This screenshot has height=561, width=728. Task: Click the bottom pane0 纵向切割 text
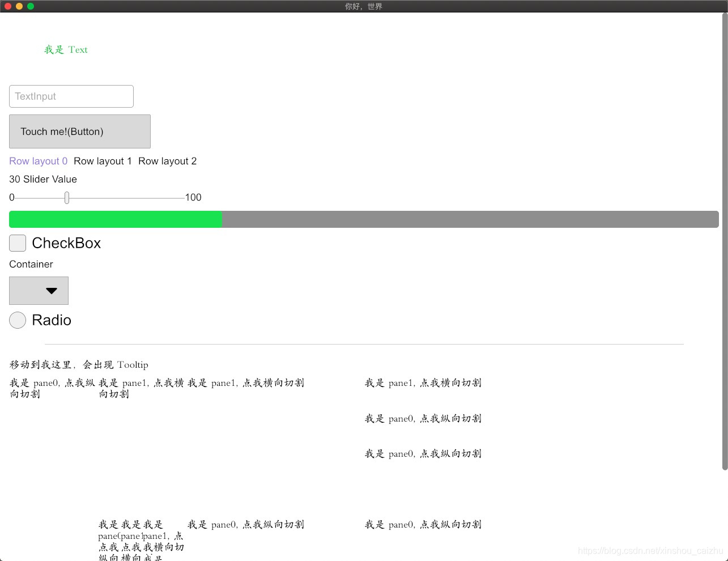coord(423,524)
